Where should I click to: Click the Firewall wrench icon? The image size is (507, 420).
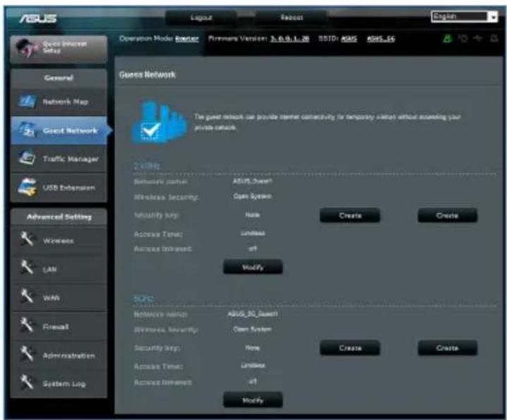(x=27, y=325)
